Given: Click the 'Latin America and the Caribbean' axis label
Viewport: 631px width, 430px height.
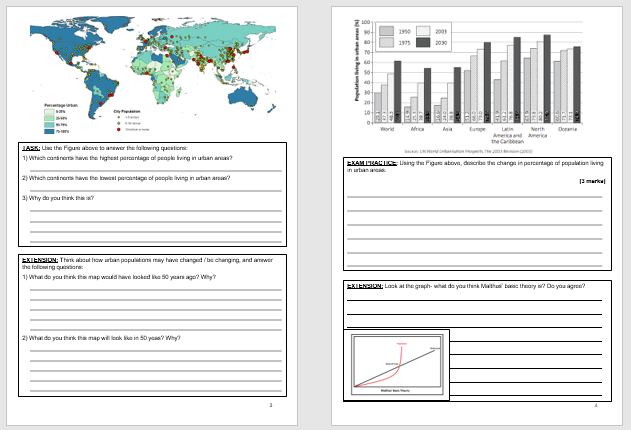Looking at the screenshot, I should pyautogui.click(x=508, y=135).
